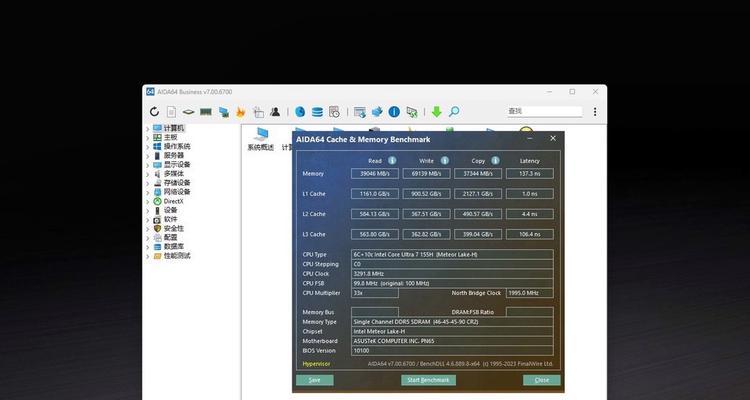Click the North Bridge Clock value 1995.0 MHz
750x400 pixels.
(529, 293)
